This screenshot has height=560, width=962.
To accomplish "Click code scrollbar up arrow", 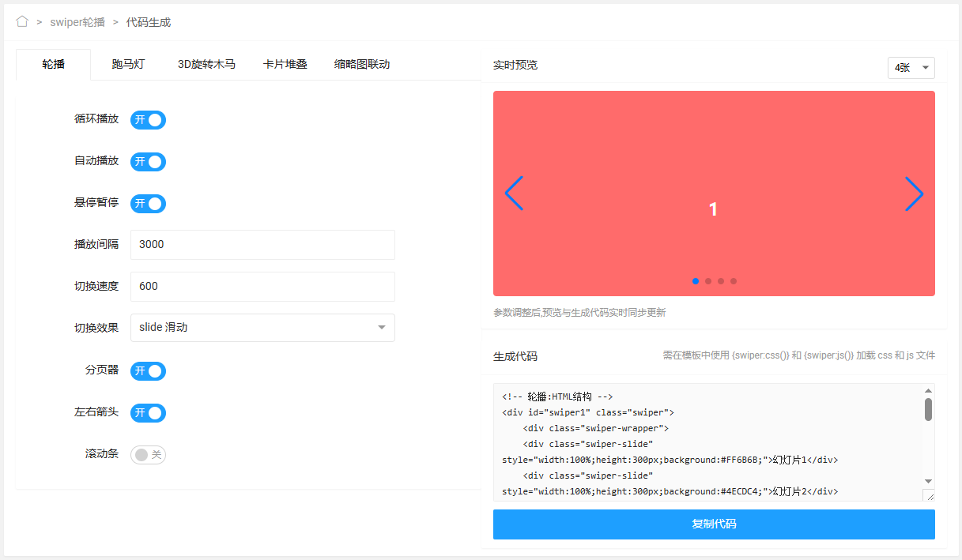I will click(929, 390).
